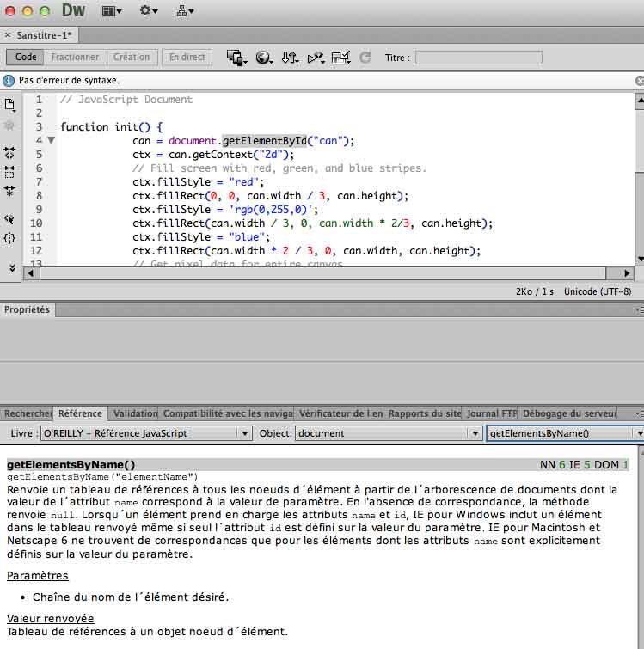
Task: Click the collapse full tag icon
Action: pyautogui.click(x=9, y=152)
